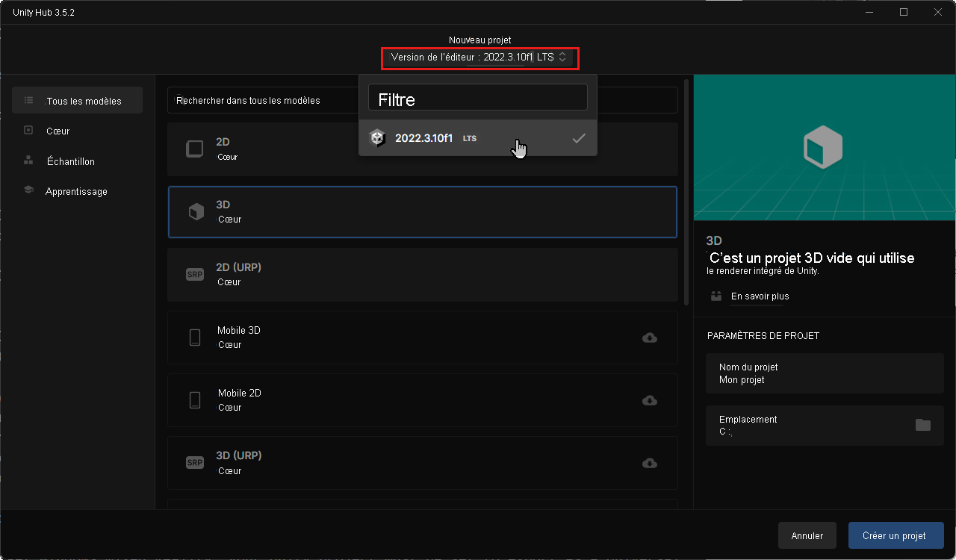956x560 pixels.
Task: Click the phone icon of Mobile 3D
Action: click(x=195, y=337)
